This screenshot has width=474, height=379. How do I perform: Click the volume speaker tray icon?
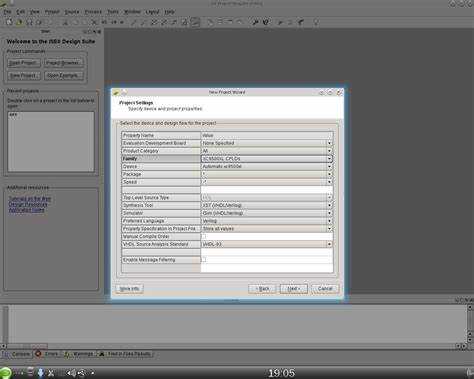tap(71, 373)
